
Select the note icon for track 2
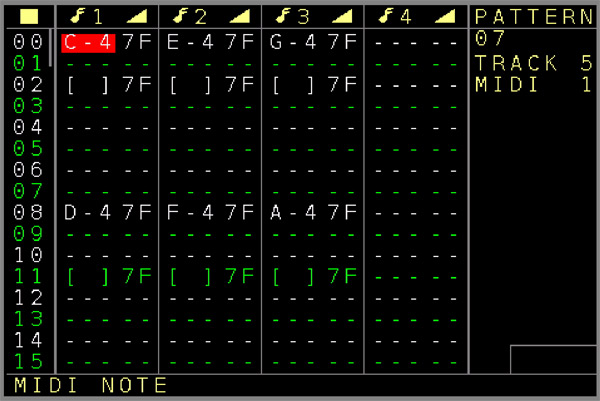click(x=181, y=16)
